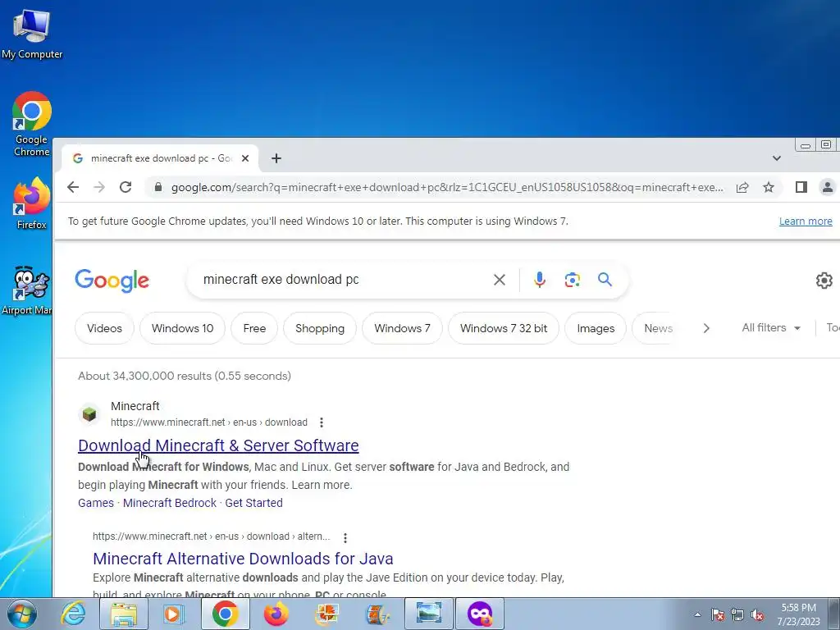Click Minecraft grass block favicon

click(89, 414)
